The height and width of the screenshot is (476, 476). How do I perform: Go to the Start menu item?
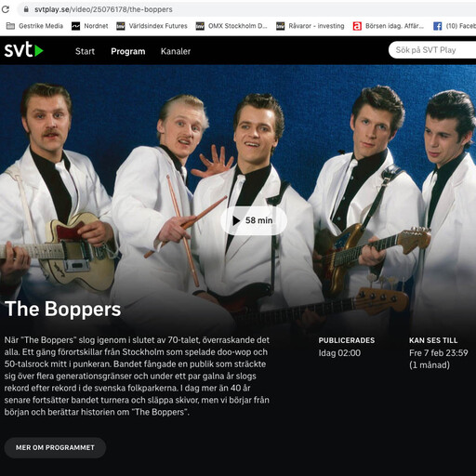85,51
